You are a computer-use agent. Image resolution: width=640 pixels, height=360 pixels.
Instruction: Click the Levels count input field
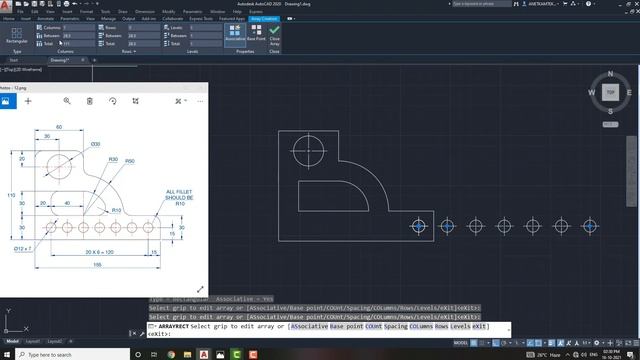point(206,28)
